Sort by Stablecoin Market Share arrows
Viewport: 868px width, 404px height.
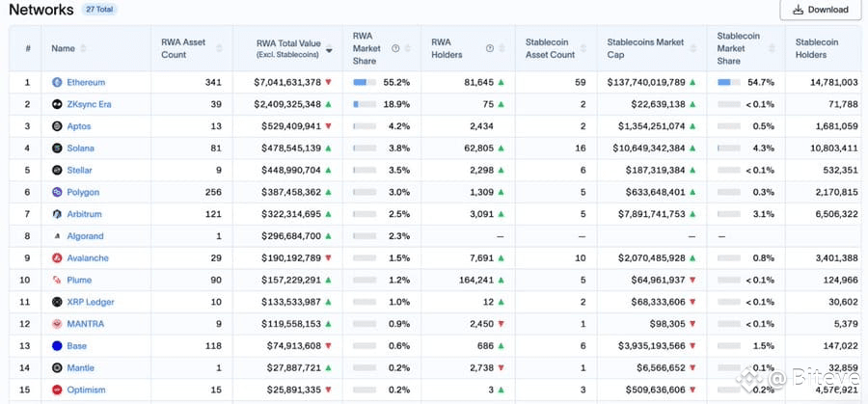773,49
